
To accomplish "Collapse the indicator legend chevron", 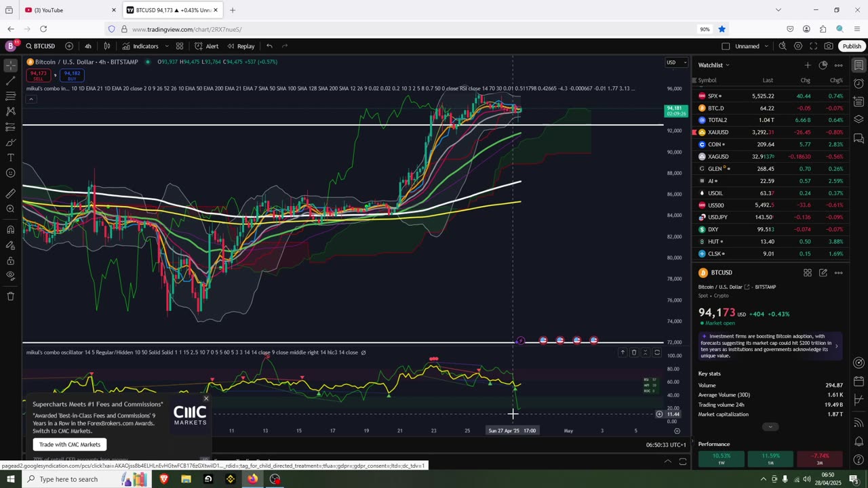I will pos(31,99).
